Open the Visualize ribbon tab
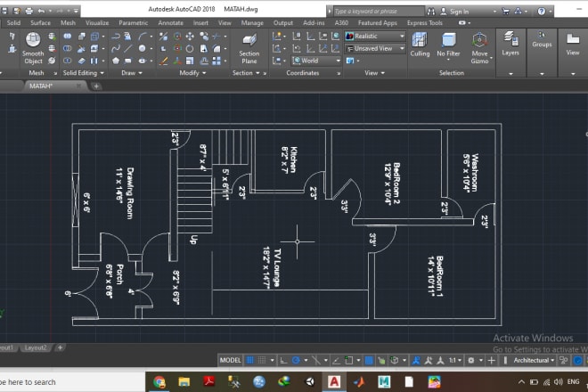Screen dimensions: 588x392 (x=97, y=23)
